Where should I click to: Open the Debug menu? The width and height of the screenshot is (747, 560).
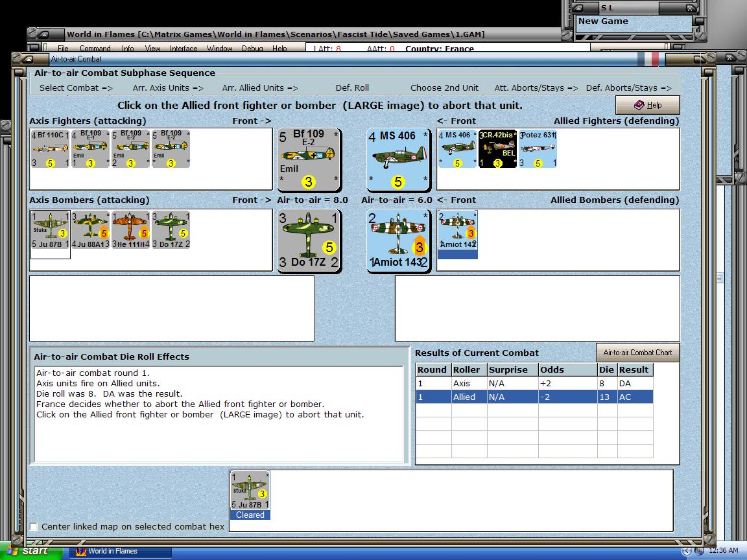click(x=252, y=49)
